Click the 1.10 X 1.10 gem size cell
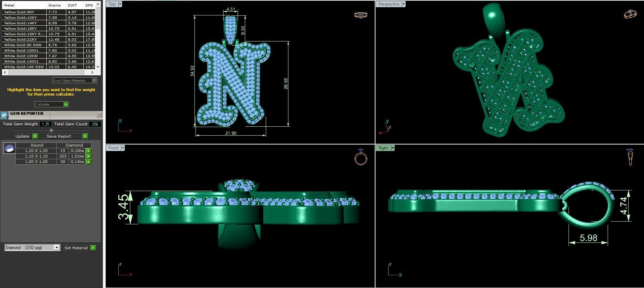This screenshot has width=644, height=288. [x=36, y=156]
